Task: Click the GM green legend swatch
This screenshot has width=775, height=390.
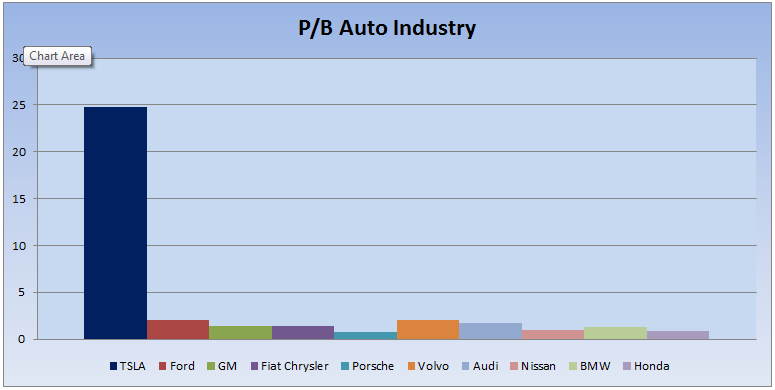Action: [211, 366]
